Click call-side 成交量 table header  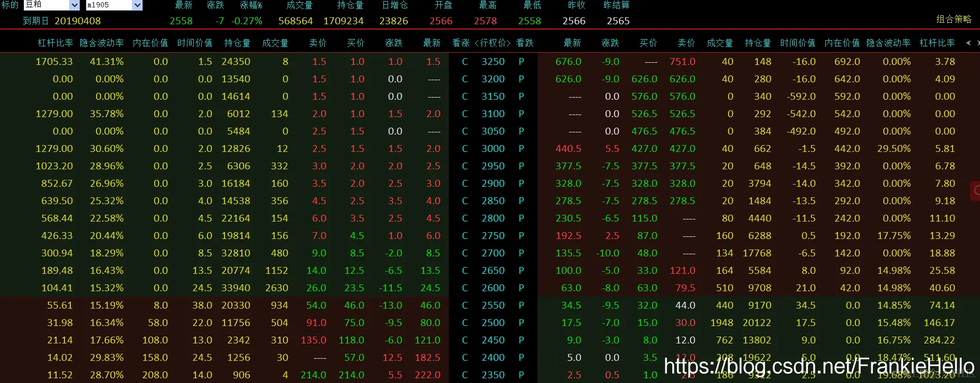275,43
